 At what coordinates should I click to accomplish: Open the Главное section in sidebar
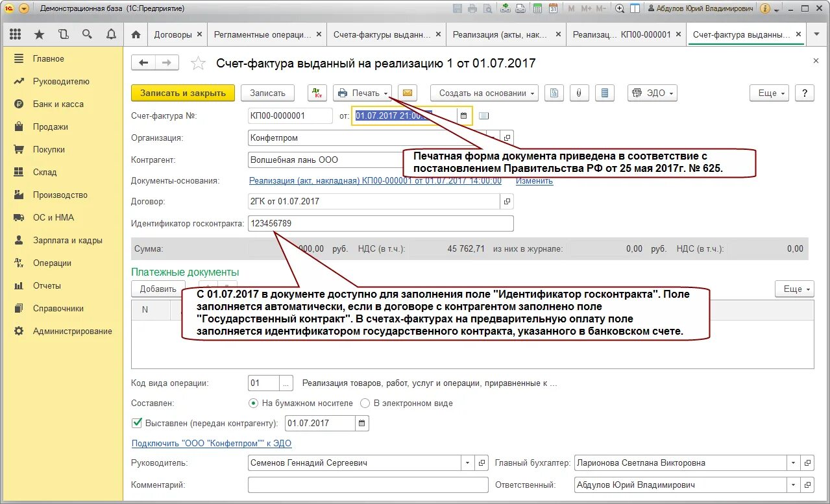point(49,58)
